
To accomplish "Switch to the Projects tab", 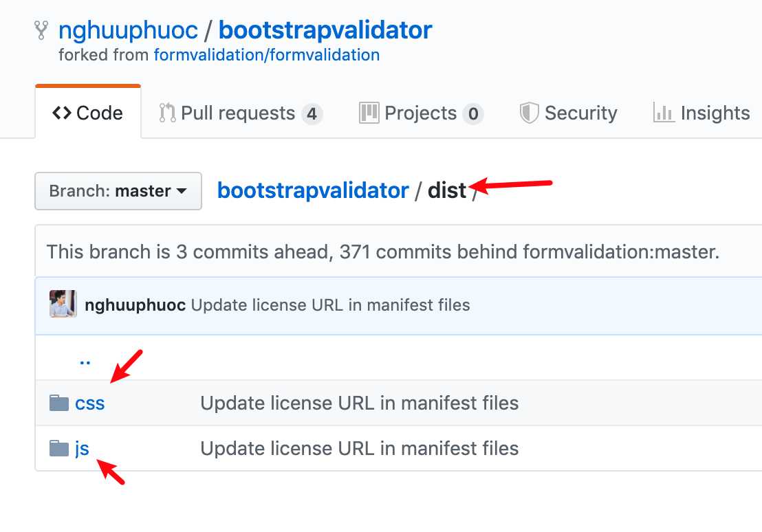I will (421, 113).
